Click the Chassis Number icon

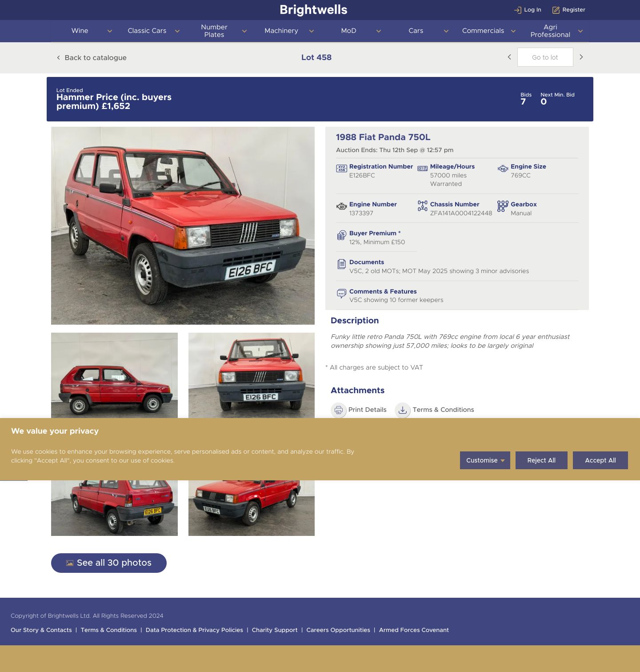click(422, 206)
